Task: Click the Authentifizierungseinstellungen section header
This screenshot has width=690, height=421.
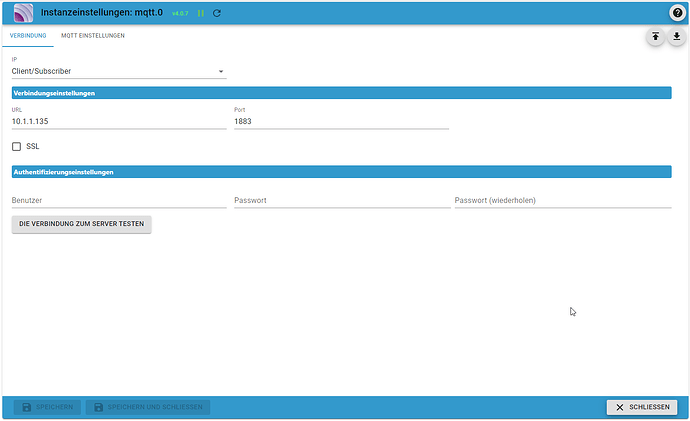Action: click(x=341, y=172)
